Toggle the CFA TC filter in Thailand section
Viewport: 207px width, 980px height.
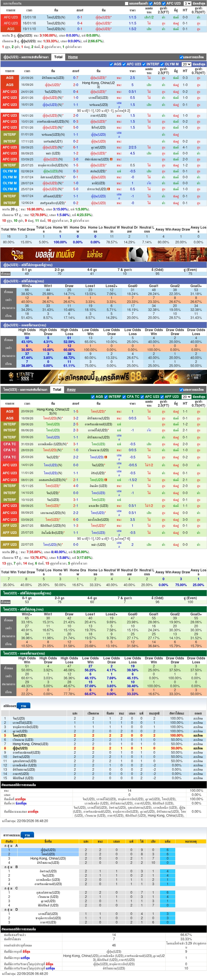pyautogui.click(x=124, y=397)
